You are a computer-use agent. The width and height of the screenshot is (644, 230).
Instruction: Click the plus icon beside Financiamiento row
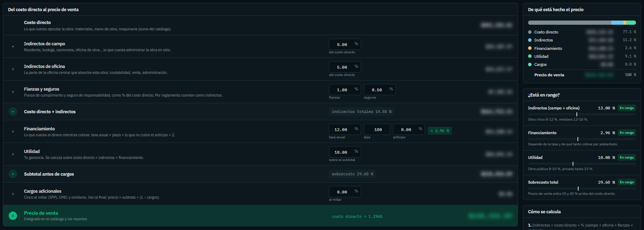point(13,132)
